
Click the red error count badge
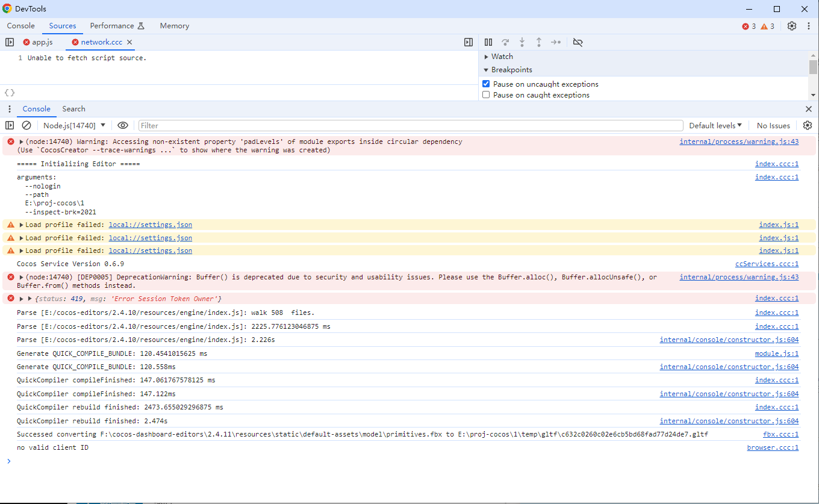click(x=749, y=26)
